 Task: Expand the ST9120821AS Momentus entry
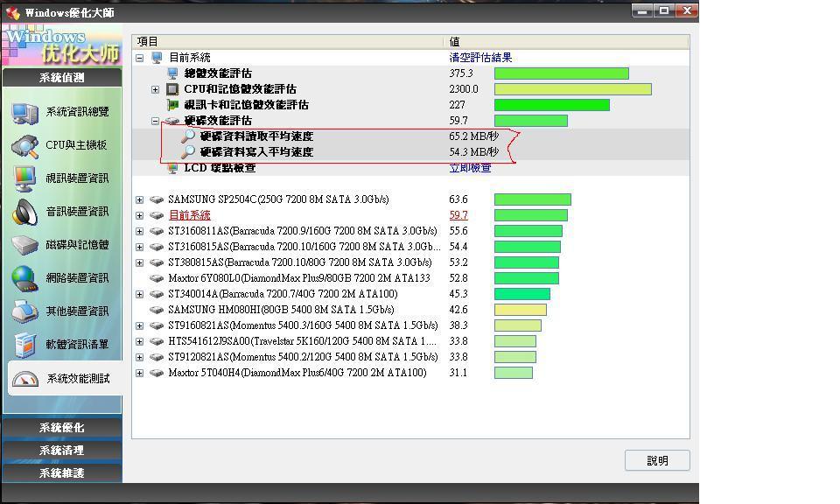click(x=140, y=357)
